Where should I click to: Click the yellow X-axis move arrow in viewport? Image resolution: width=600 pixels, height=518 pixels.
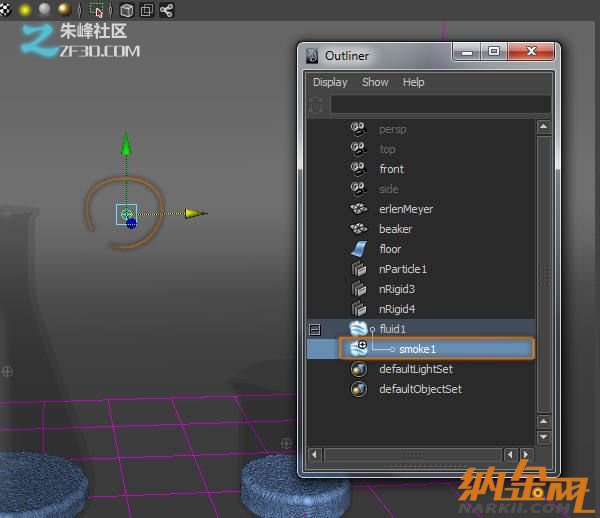click(196, 213)
